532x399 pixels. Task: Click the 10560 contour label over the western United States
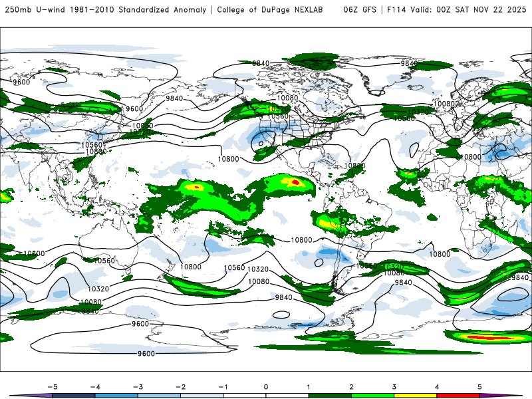tap(278, 116)
